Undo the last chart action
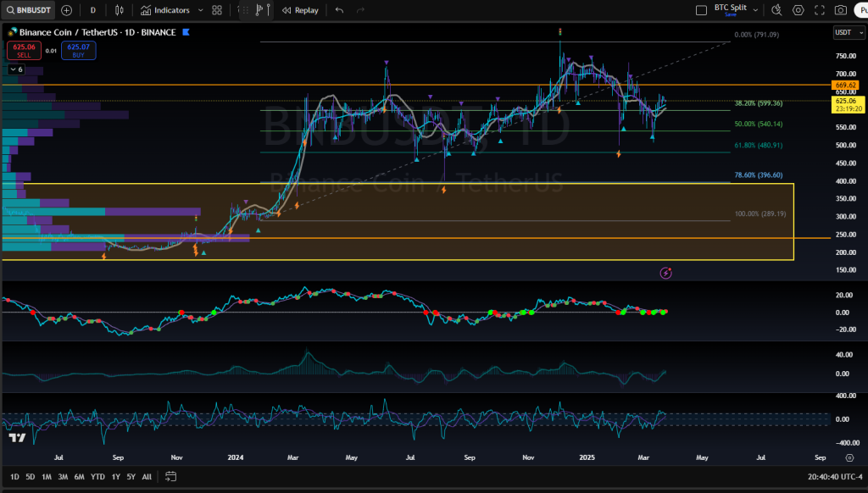Image resolution: width=868 pixels, height=493 pixels. [339, 10]
